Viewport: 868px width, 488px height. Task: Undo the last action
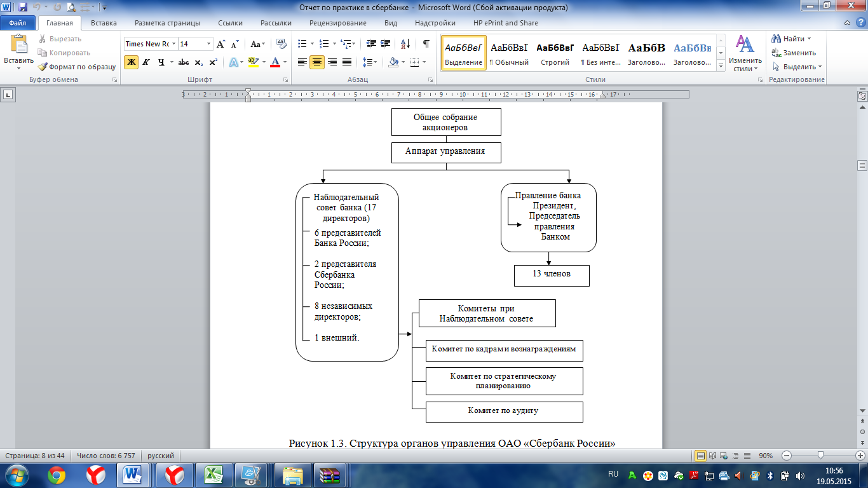pyautogui.click(x=37, y=8)
